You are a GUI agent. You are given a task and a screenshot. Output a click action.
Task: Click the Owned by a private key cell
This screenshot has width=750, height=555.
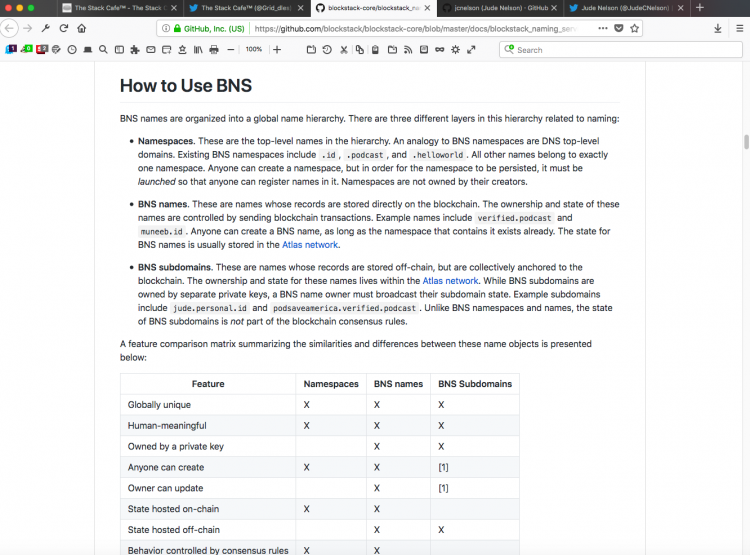208,446
